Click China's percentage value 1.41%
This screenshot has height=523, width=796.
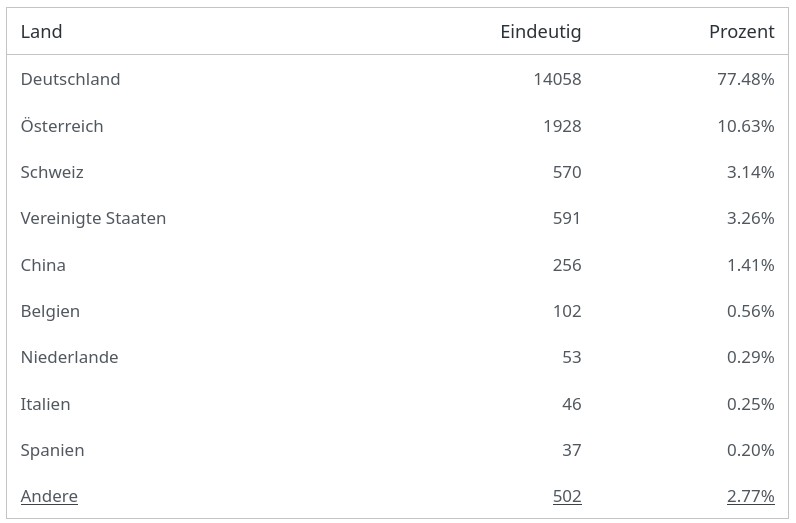[x=750, y=265]
